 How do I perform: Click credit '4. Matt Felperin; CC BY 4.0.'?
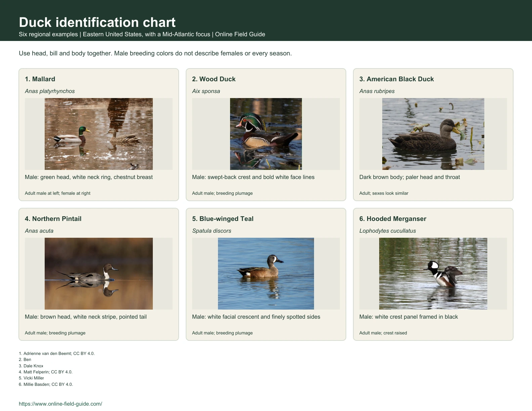pos(46,372)
